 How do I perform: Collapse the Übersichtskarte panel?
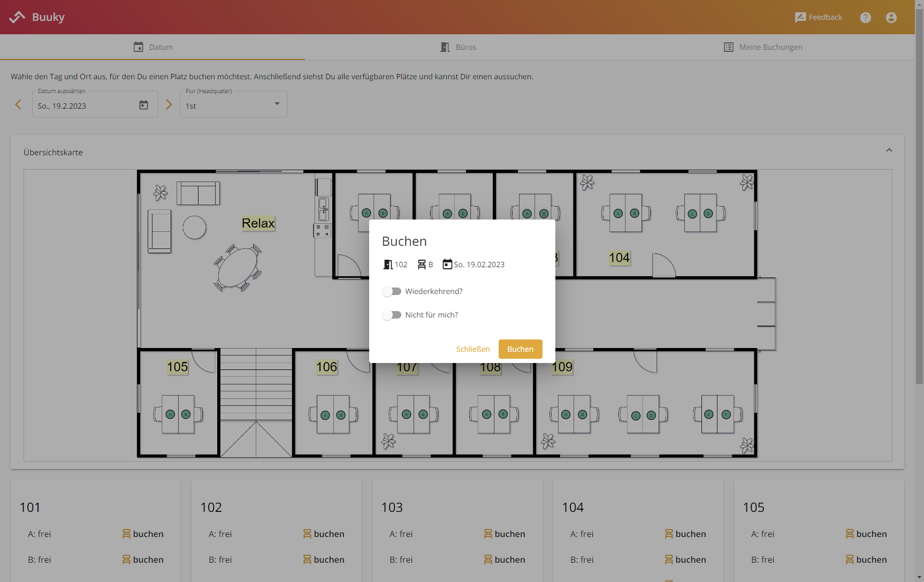(889, 150)
